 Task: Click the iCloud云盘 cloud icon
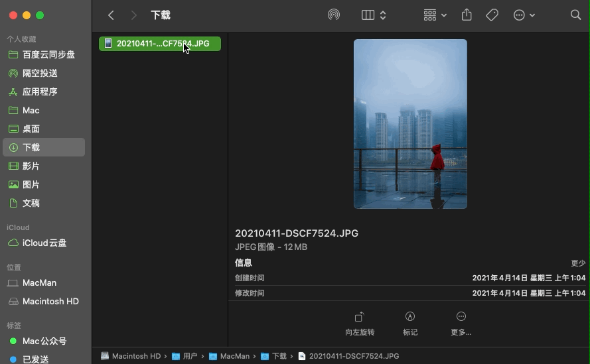[13, 243]
